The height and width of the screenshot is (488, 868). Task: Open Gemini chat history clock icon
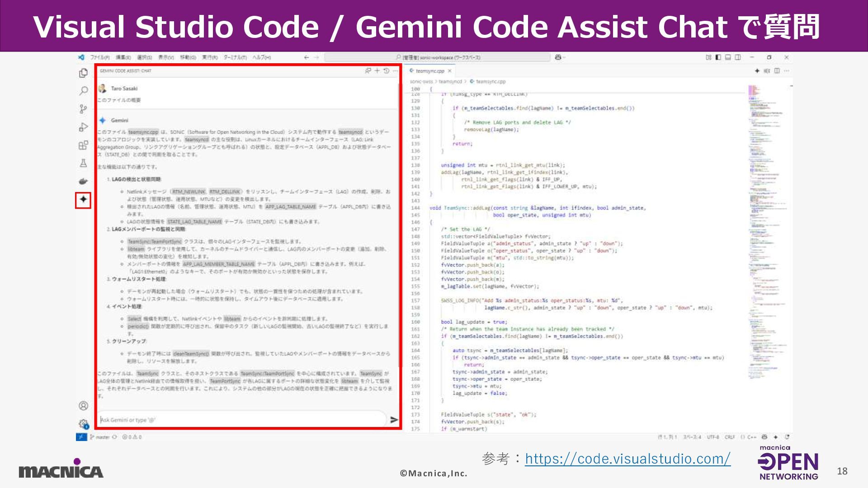(x=386, y=71)
